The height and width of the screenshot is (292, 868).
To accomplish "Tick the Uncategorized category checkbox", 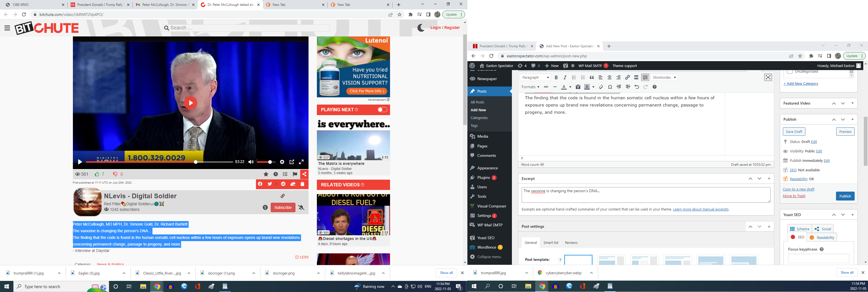I will tap(790, 72).
